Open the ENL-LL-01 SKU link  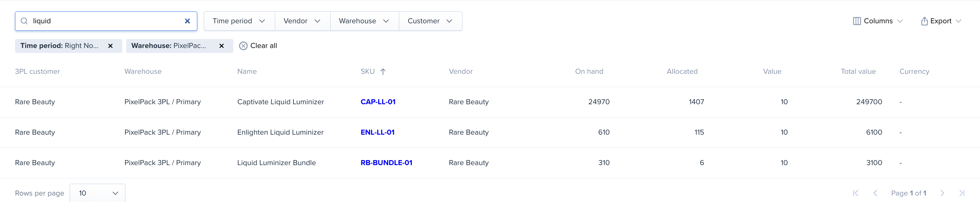(x=377, y=132)
